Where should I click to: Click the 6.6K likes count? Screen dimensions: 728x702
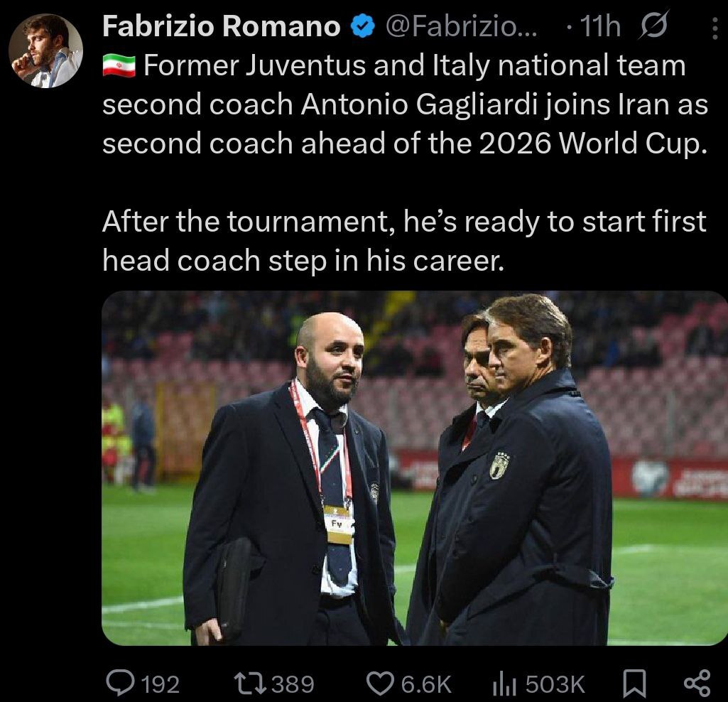pyautogui.click(x=426, y=684)
